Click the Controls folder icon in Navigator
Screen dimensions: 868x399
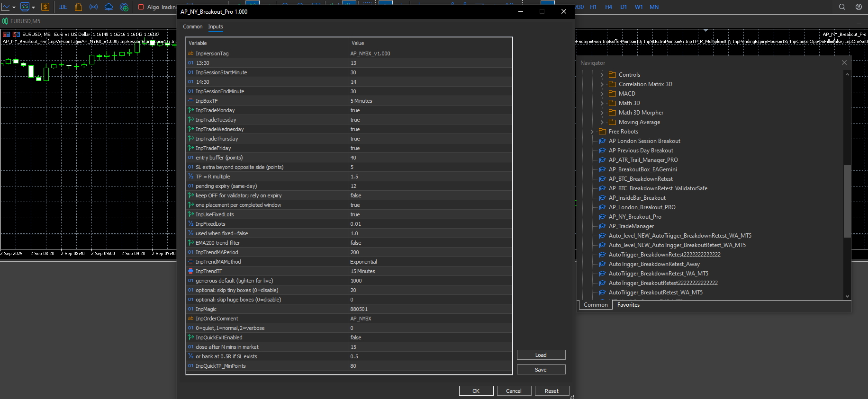[612, 75]
